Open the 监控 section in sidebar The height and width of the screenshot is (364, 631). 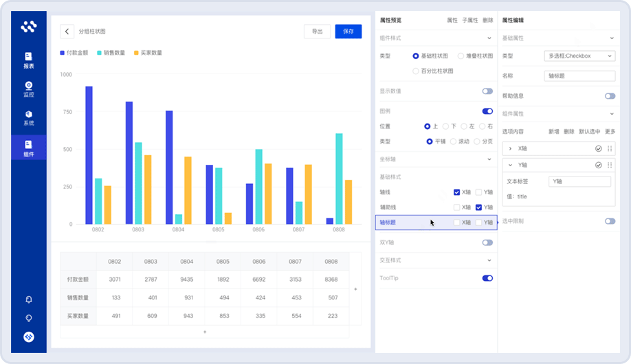point(29,89)
